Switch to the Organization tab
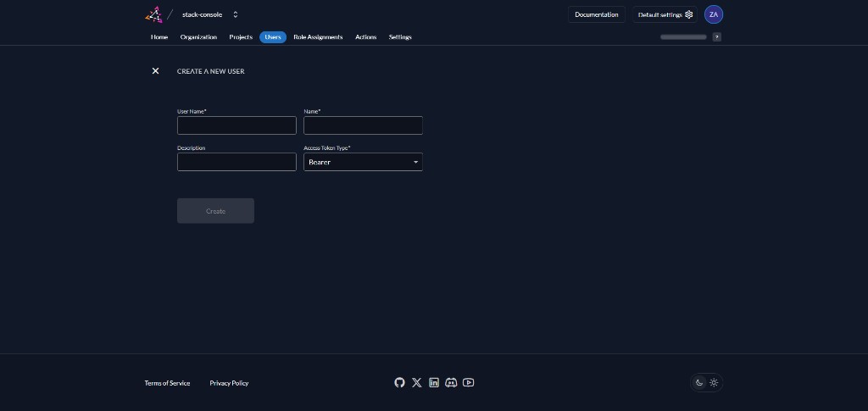This screenshot has height=411, width=868. coord(198,37)
